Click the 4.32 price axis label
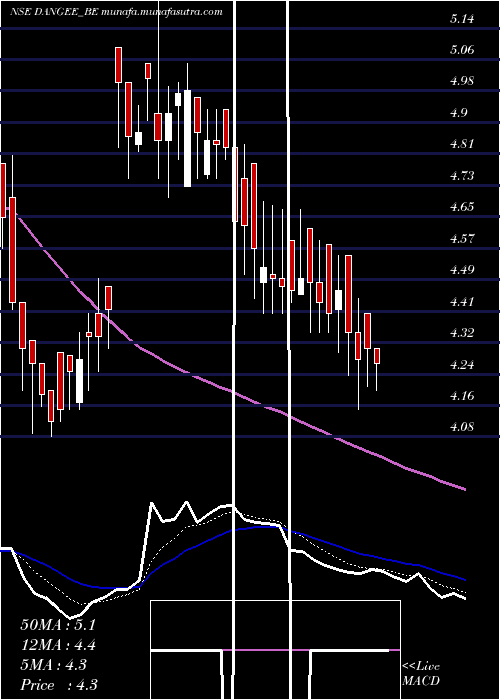This screenshot has height=700, width=500. pos(462,333)
